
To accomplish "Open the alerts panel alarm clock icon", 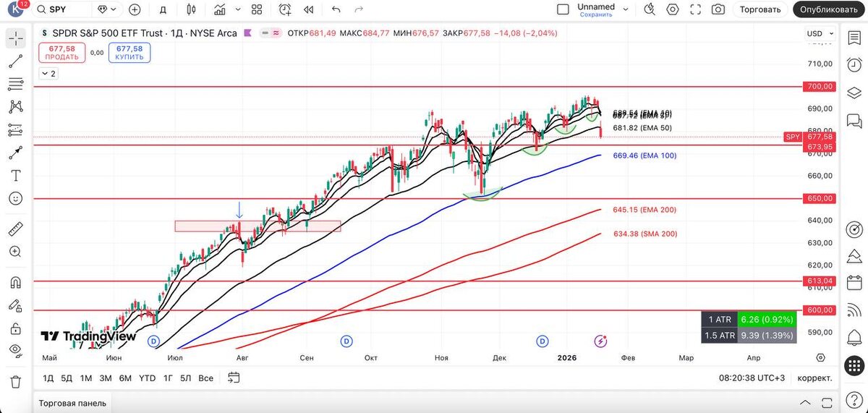I will (x=854, y=67).
